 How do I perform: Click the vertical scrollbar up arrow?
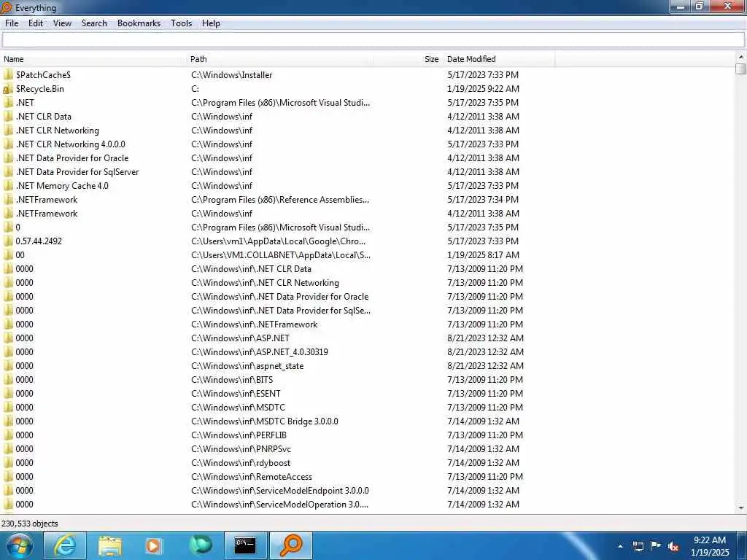click(x=741, y=57)
